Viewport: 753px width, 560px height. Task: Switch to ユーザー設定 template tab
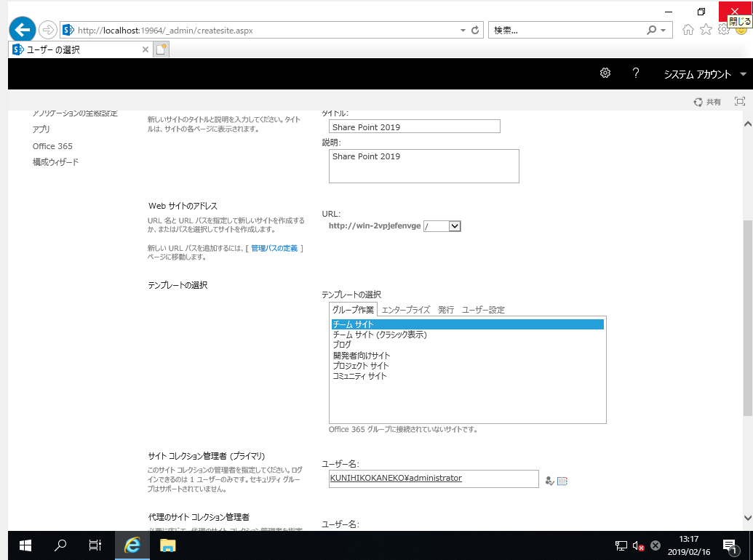(x=483, y=310)
